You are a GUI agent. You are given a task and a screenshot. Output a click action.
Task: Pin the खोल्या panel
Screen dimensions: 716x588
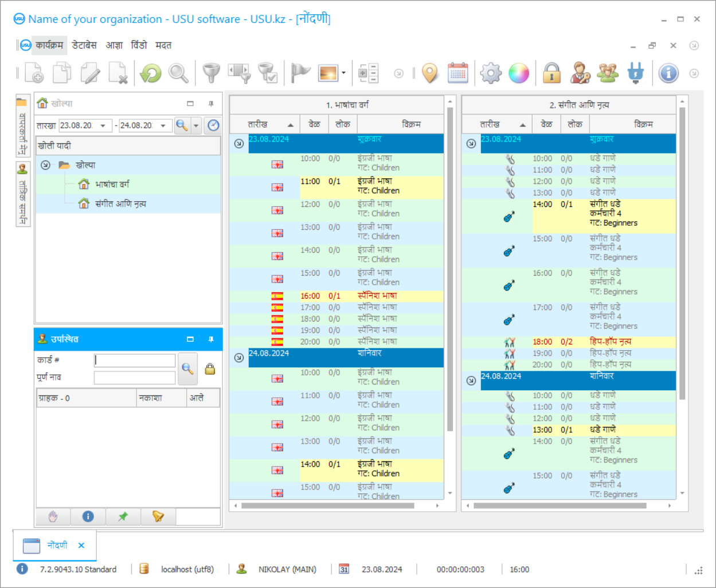pyautogui.click(x=211, y=104)
